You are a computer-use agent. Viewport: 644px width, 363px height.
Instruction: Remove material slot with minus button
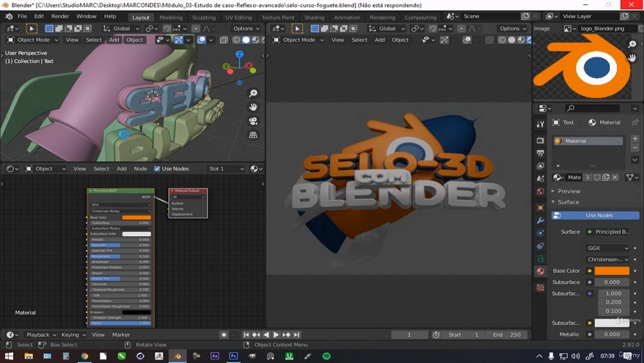[635, 148]
